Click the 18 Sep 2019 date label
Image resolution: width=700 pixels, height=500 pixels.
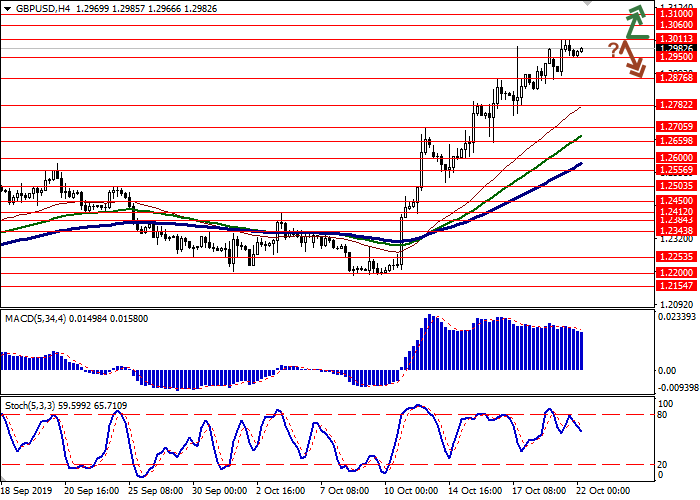pos(26,492)
